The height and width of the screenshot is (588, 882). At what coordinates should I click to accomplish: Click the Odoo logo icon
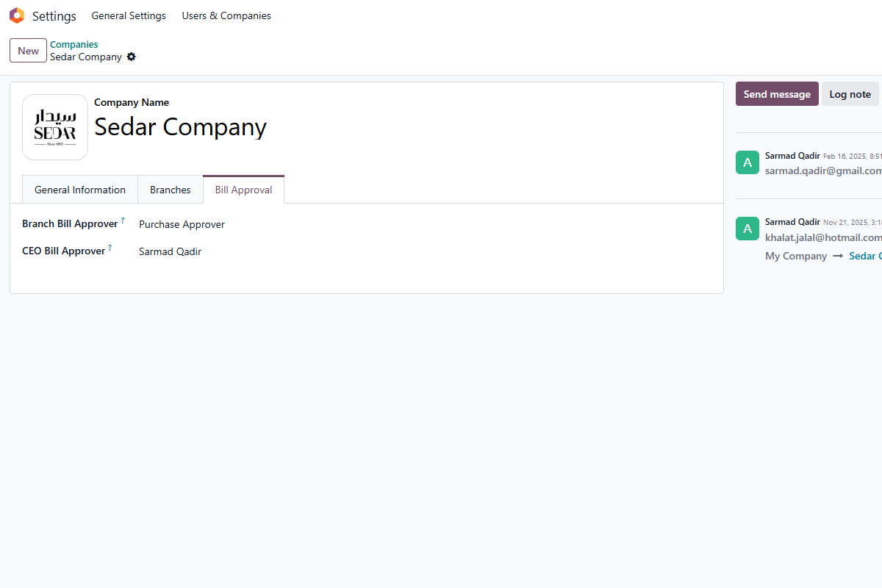(x=16, y=15)
